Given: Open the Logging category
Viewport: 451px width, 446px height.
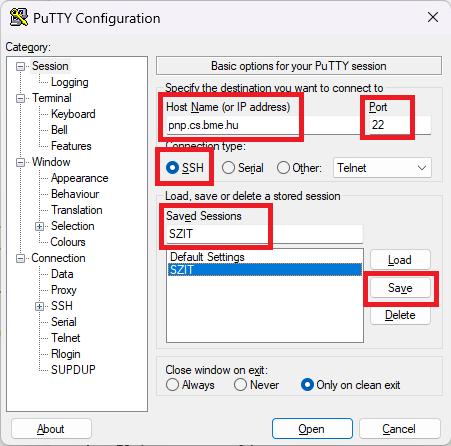Looking at the screenshot, I should [70, 82].
